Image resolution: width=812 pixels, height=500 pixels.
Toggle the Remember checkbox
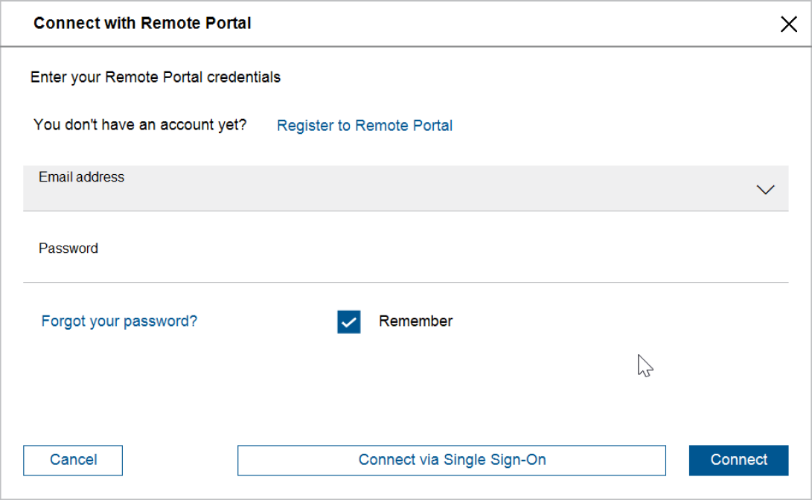pos(349,322)
